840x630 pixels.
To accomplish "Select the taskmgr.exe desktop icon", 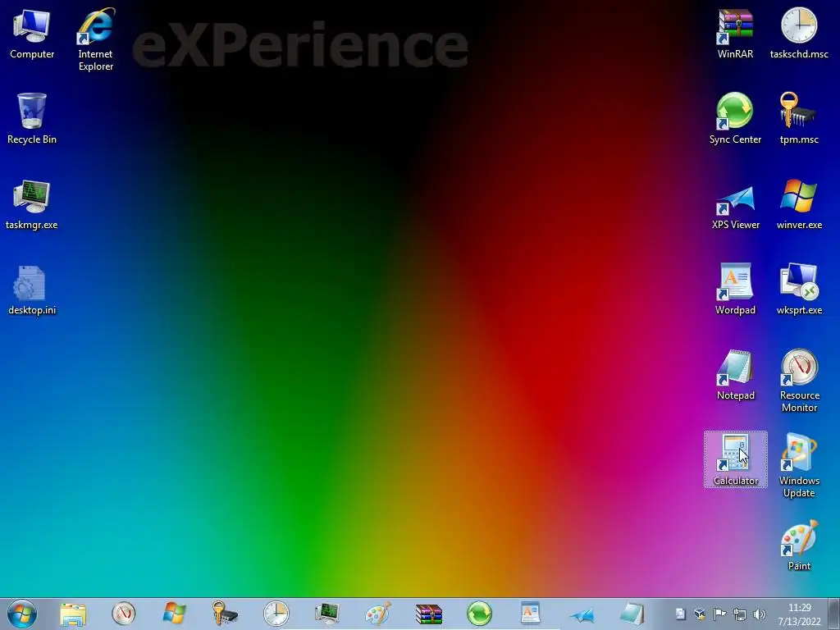I will click(x=32, y=204).
